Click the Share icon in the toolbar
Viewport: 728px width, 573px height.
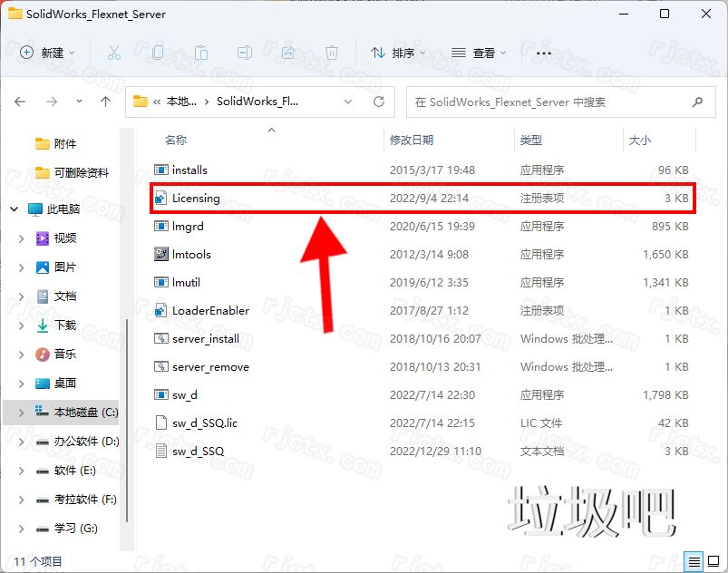288,53
